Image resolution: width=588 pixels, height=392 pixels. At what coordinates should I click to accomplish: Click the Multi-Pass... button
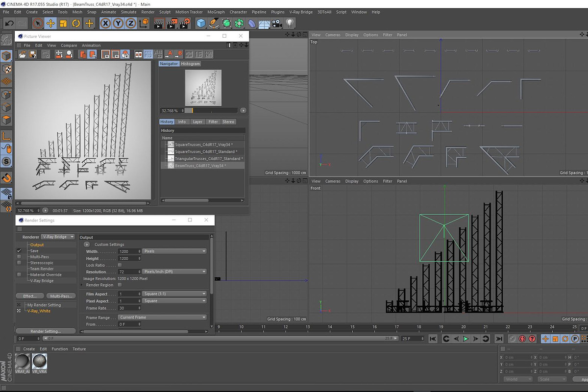(x=61, y=296)
